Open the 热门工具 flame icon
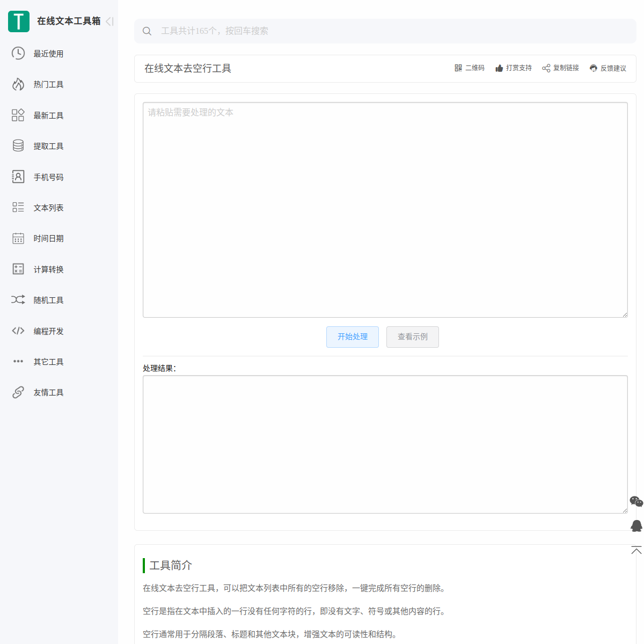Screen dimensions: 644x644 click(x=18, y=84)
